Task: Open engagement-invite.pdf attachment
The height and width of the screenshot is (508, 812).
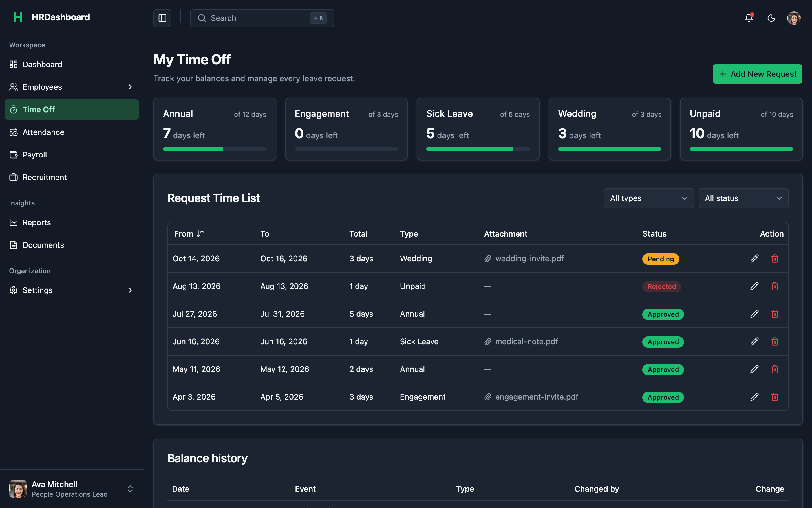Action: pyautogui.click(x=531, y=397)
